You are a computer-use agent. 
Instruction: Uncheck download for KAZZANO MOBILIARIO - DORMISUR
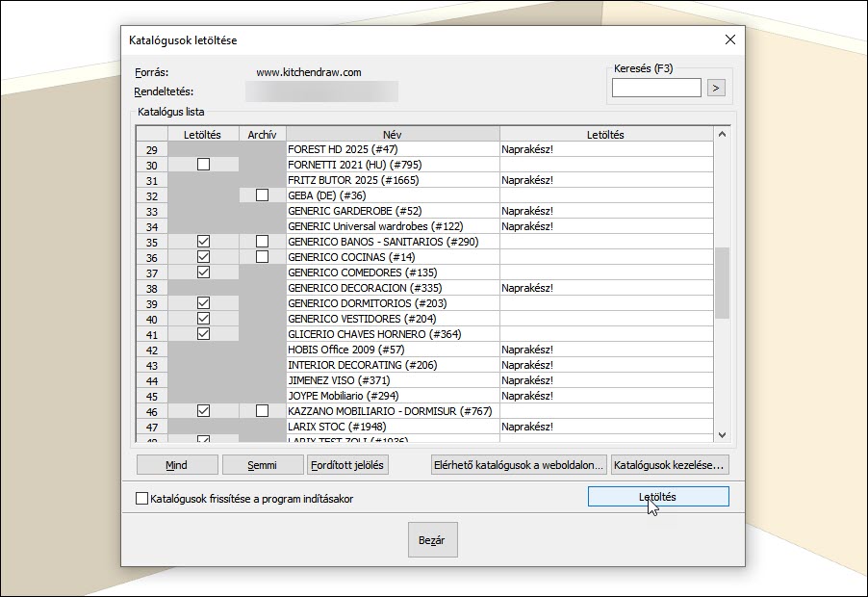point(203,411)
